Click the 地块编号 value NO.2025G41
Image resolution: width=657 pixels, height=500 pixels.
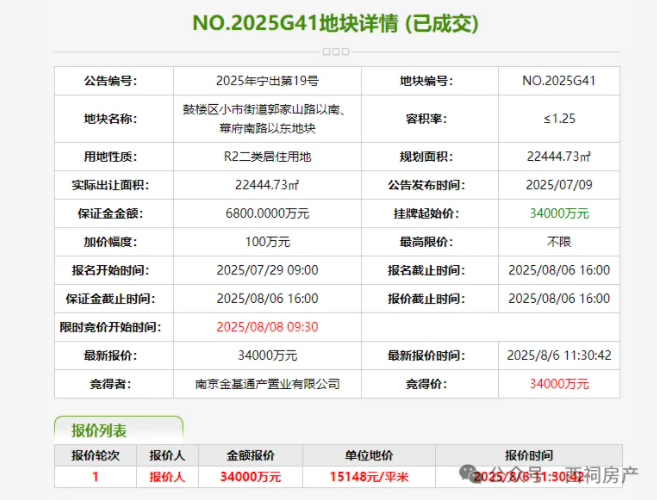(558, 81)
